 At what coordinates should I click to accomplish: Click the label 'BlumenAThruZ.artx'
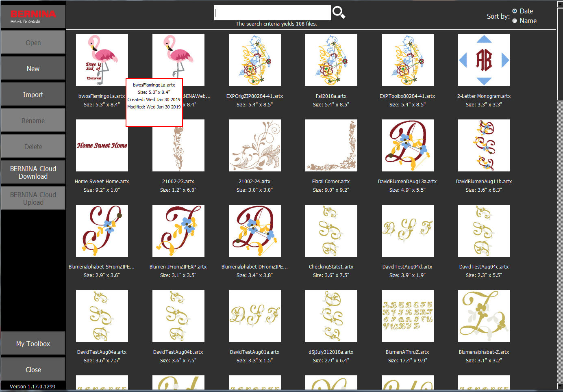pyautogui.click(x=407, y=352)
